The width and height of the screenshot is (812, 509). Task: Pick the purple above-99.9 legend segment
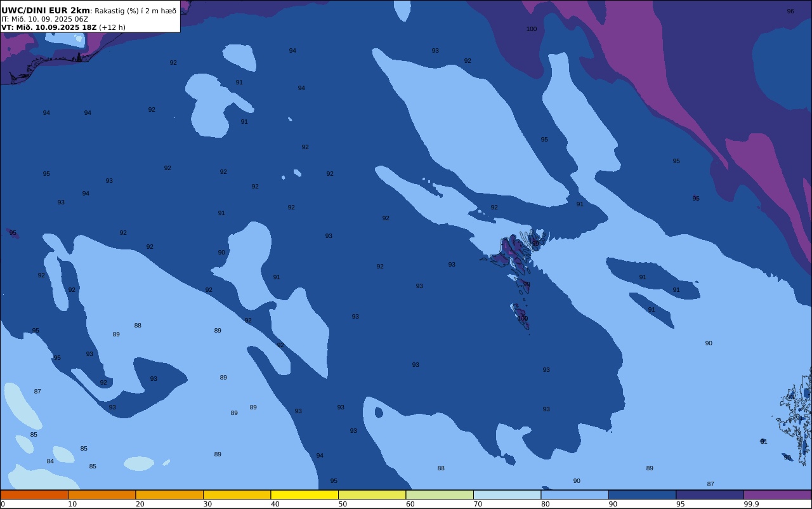(x=777, y=494)
